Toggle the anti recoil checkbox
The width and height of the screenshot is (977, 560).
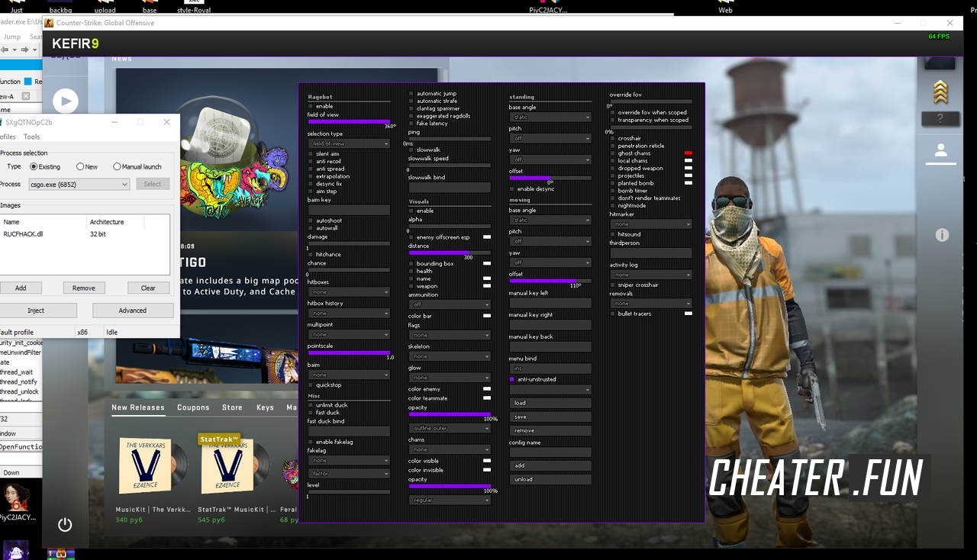coord(311,162)
